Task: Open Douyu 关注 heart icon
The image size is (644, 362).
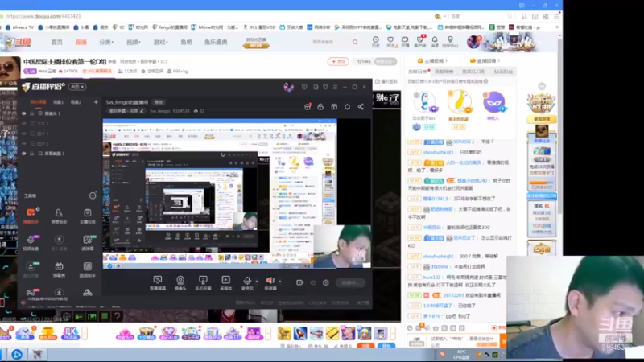Action: pos(390,42)
